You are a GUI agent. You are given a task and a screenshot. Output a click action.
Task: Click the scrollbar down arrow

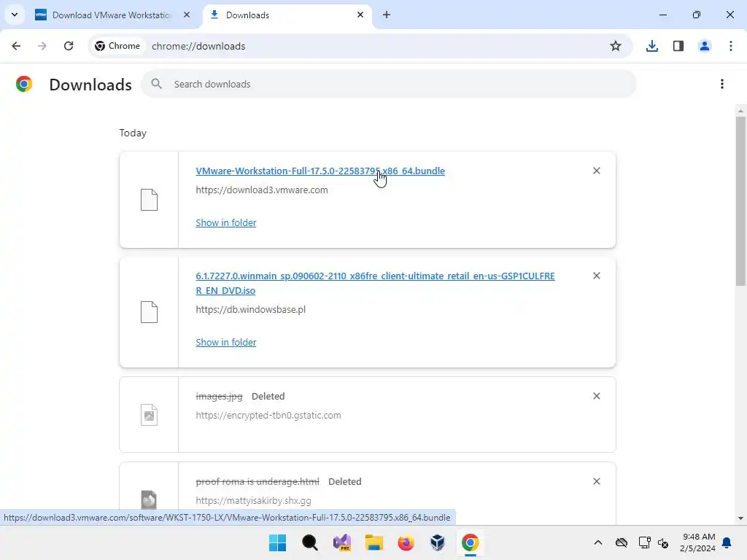[x=740, y=518]
